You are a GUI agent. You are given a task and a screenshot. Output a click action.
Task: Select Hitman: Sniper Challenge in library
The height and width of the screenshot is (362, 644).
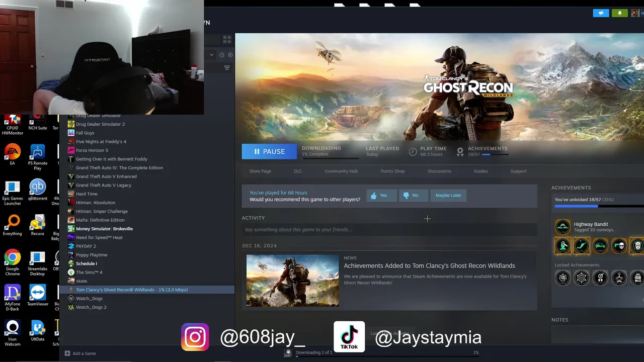(x=102, y=211)
